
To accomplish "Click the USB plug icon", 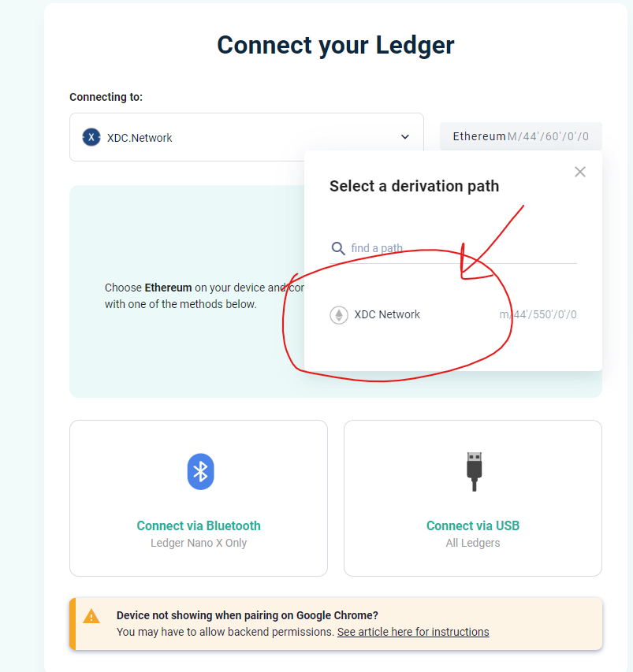I will pyautogui.click(x=474, y=471).
